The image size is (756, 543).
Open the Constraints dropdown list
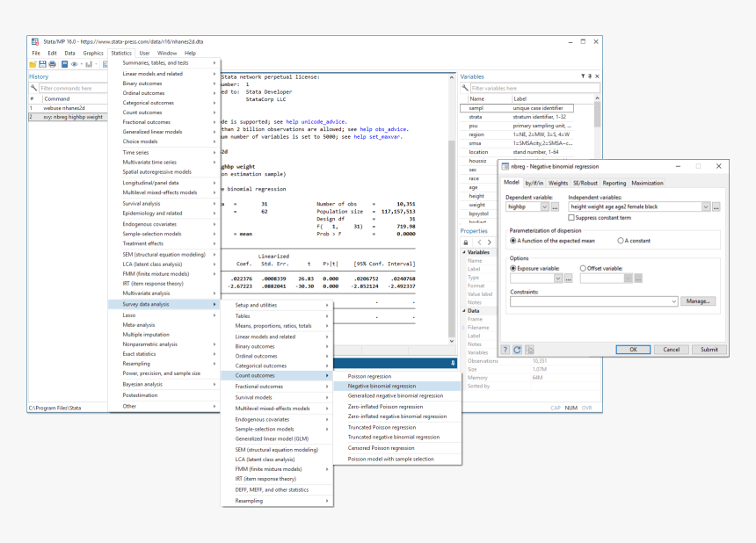[x=673, y=300]
